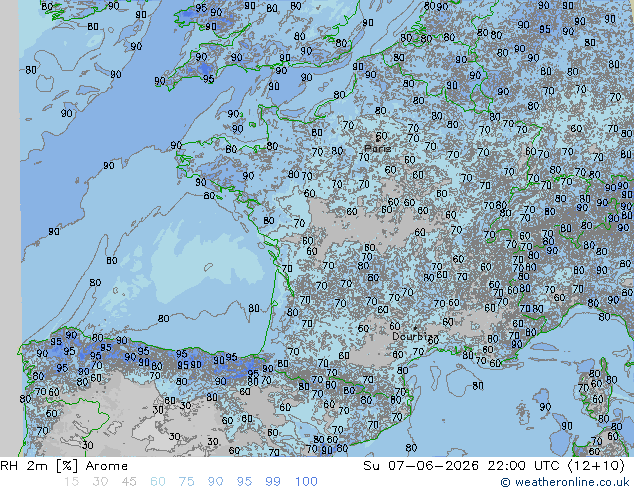Click legend value 45
Screen dimensions: 634x490
(129, 482)
